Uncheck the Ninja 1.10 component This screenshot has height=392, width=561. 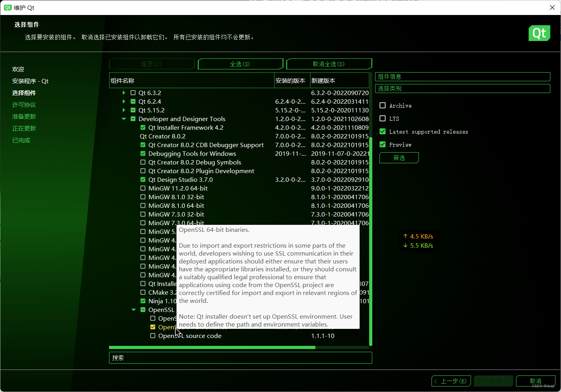coord(143,301)
